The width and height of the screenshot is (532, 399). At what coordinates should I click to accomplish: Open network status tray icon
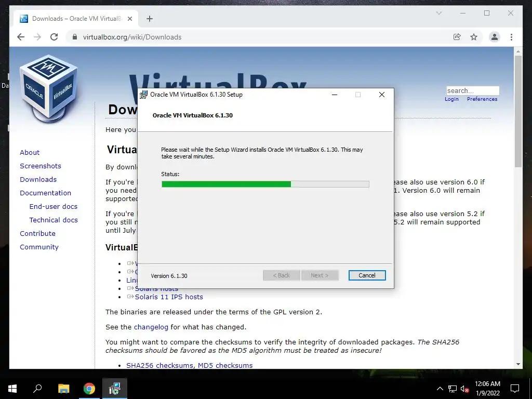click(453, 389)
